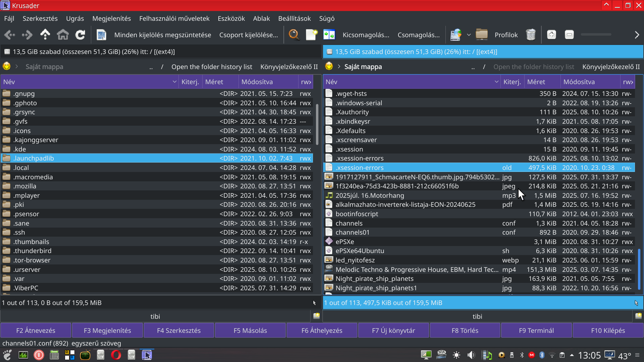
Task: Click left panel Open the folder history list
Action: coord(212,67)
